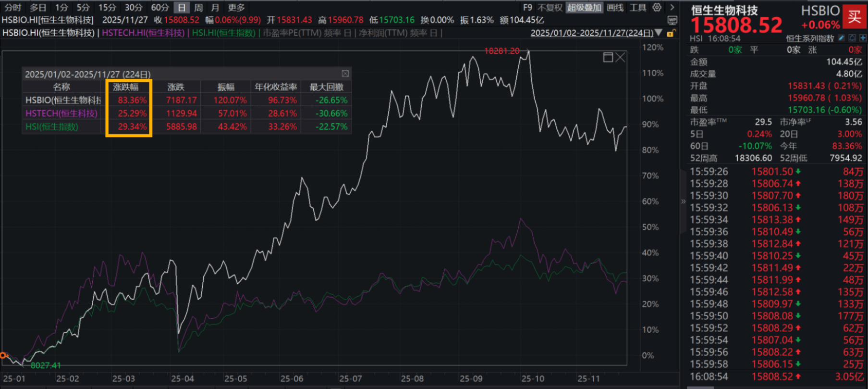Toggle the 超级叠加 overlay mode
The height and width of the screenshot is (389, 868).
click(x=584, y=8)
